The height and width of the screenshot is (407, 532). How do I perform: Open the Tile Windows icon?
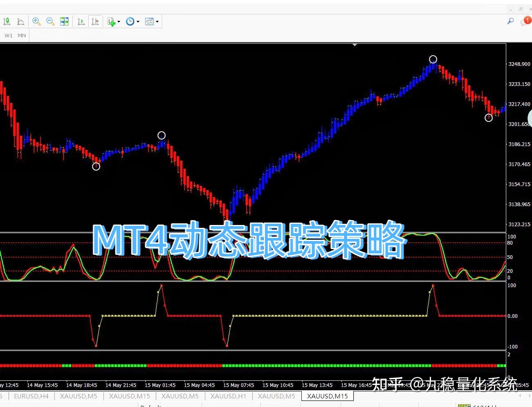64,21
